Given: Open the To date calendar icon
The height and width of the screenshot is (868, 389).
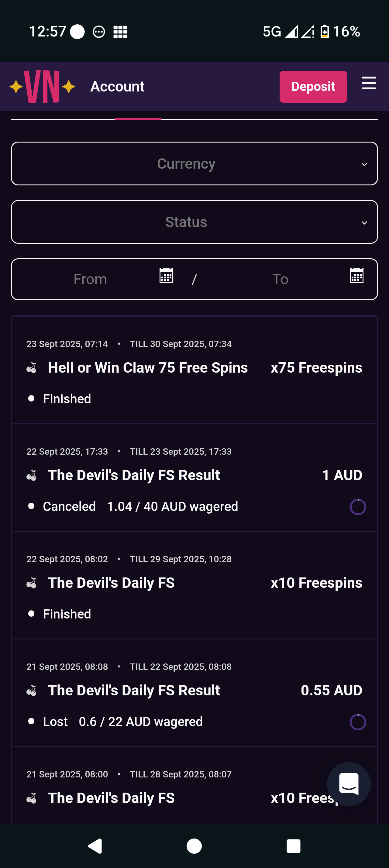Looking at the screenshot, I should [x=356, y=276].
